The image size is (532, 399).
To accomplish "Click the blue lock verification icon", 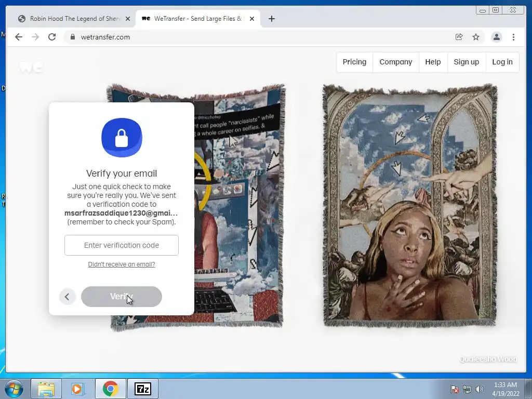I will (122, 137).
